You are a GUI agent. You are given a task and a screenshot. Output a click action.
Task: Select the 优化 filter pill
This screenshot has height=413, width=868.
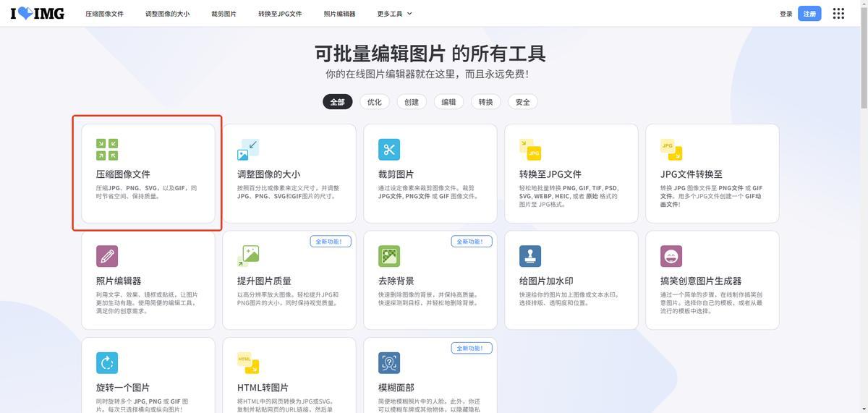375,102
